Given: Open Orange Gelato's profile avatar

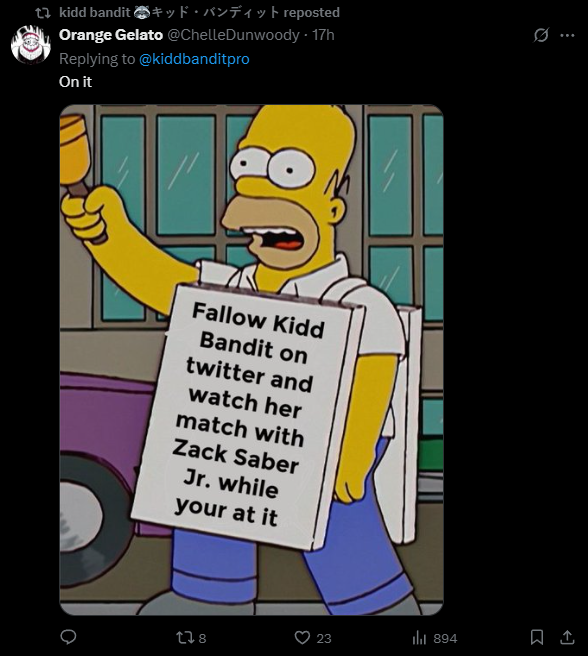Looking at the screenshot, I should [x=31, y=45].
